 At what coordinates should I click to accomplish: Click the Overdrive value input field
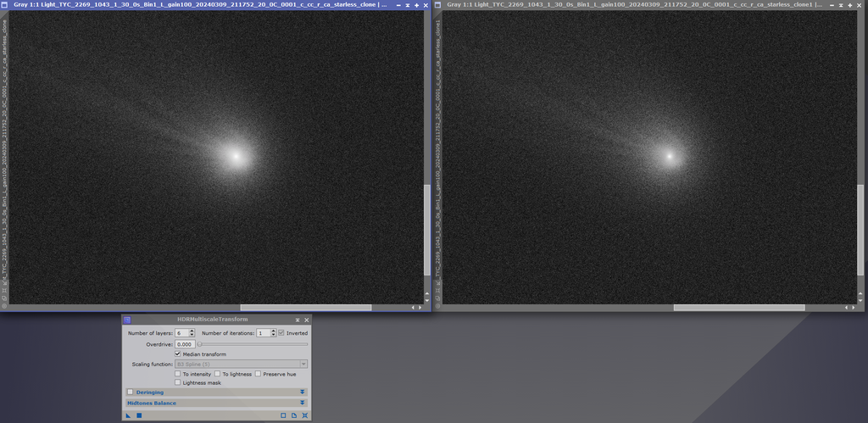pos(185,344)
